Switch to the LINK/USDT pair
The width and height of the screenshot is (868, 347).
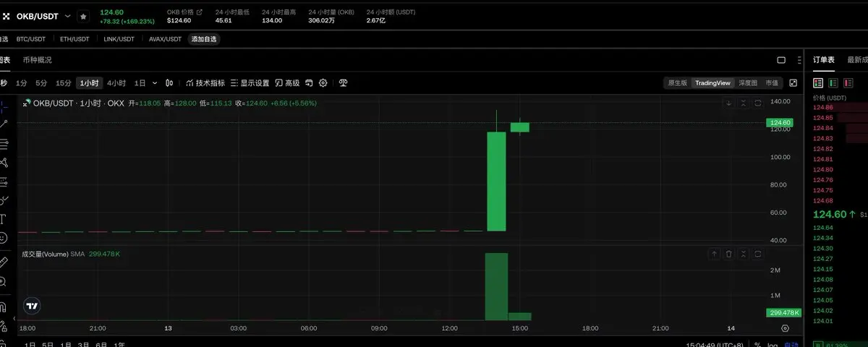pos(119,39)
